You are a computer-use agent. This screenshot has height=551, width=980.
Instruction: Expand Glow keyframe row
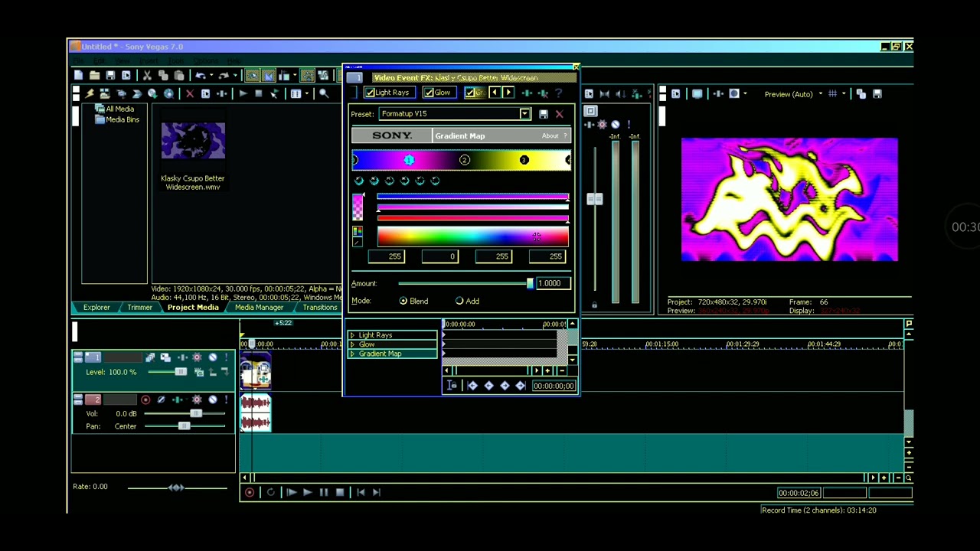pyautogui.click(x=352, y=344)
